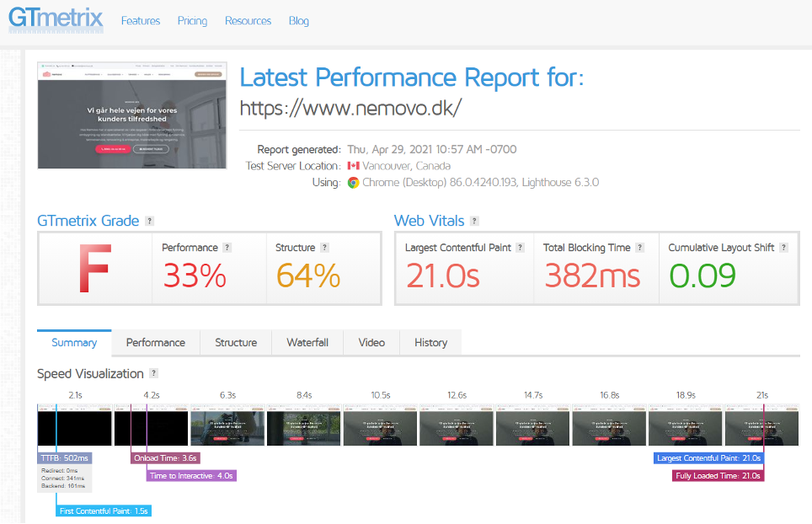Click the nemovo.dk site screenshot thumbnail

(x=132, y=115)
